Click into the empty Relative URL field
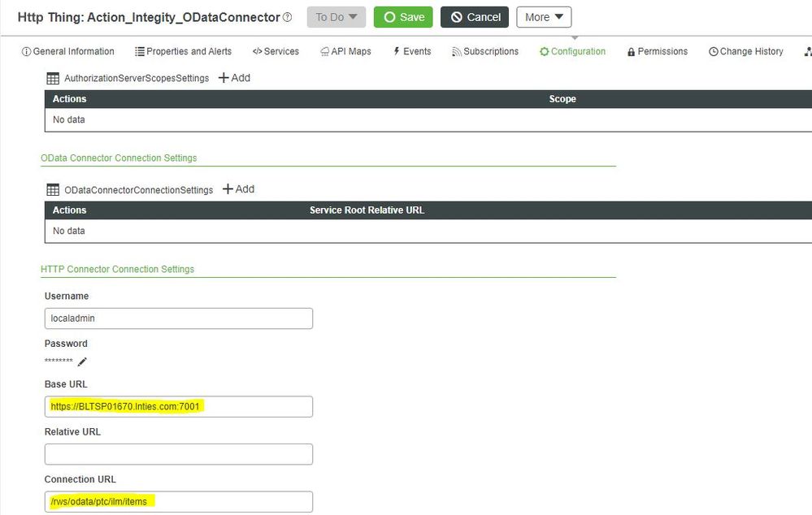This screenshot has height=515, width=812. (179, 454)
